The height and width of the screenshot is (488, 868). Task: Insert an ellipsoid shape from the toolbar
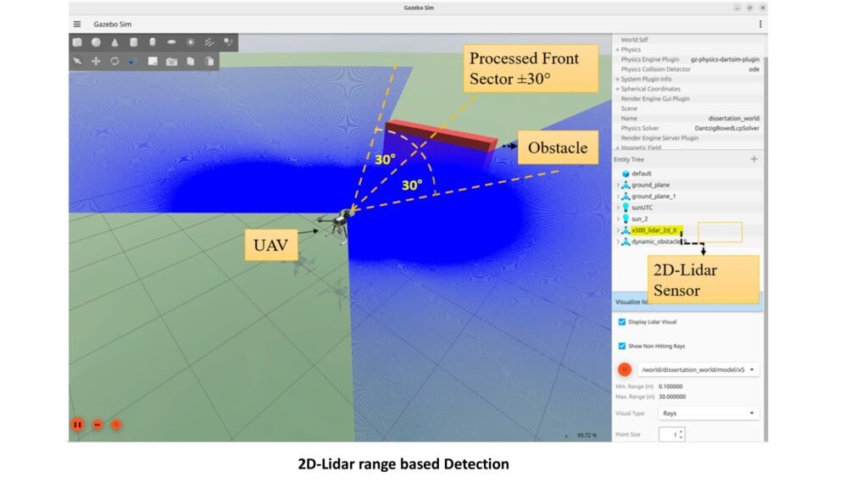[171, 42]
